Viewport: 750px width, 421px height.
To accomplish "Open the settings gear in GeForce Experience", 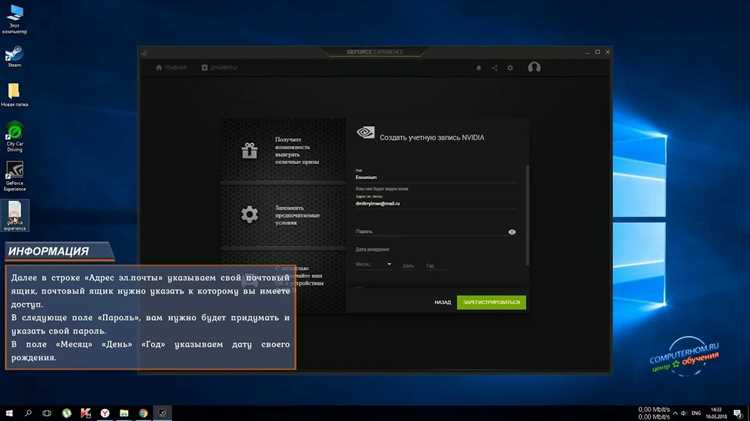I will click(510, 68).
